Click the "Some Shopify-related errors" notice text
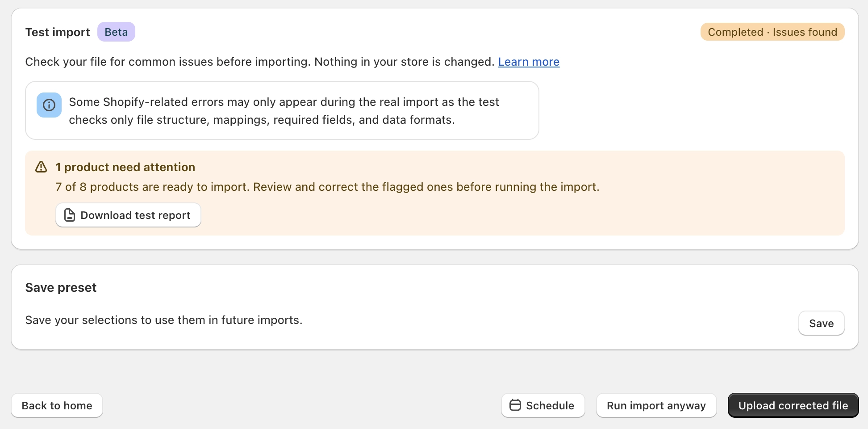The height and width of the screenshot is (429, 868). [284, 111]
